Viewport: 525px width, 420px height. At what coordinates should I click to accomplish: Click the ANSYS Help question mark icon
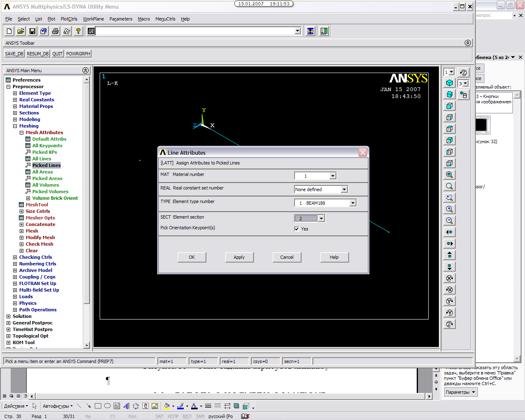coord(78,31)
